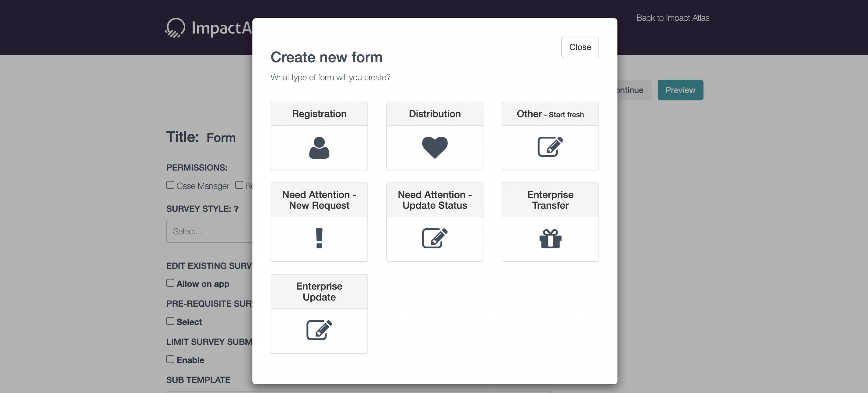Viewport: 868px width, 393px height.
Task: Click the Enterprise Update pencil icon
Action: (319, 330)
